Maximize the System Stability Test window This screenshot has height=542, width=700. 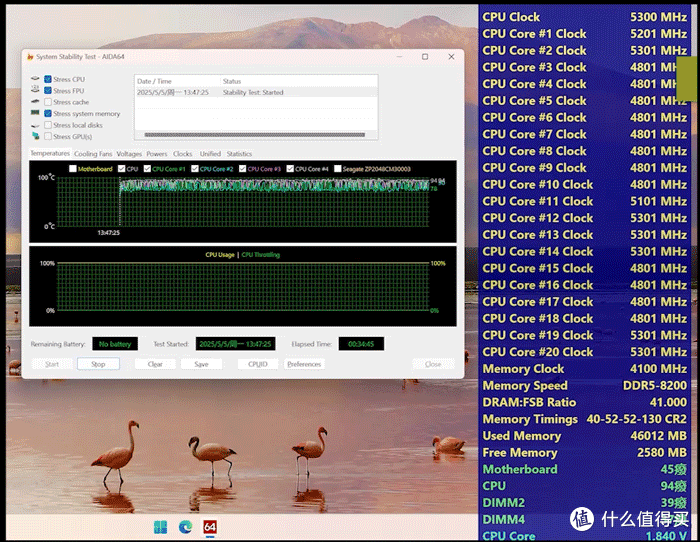pyautogui.click(x=425, y=57)
